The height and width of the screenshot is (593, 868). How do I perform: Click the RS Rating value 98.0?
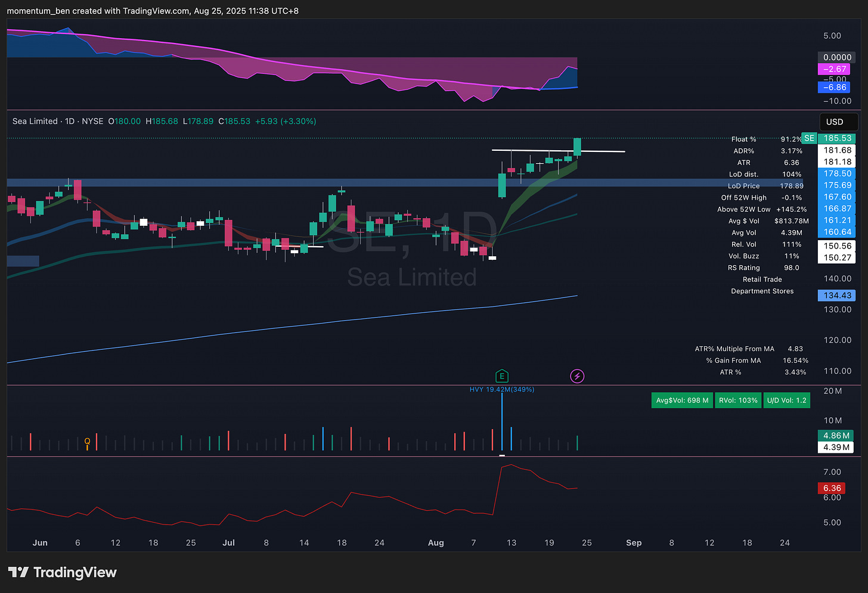click(792, 268)
